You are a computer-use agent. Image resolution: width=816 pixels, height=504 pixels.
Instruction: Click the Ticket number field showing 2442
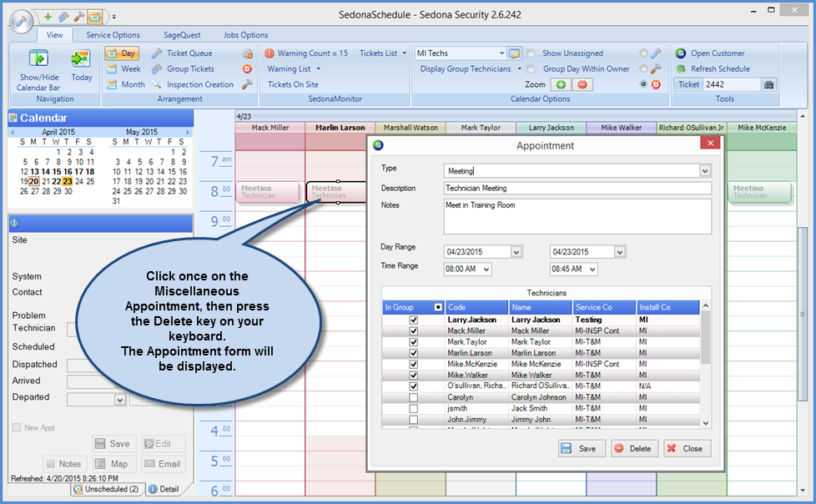[x=733, y=84]
